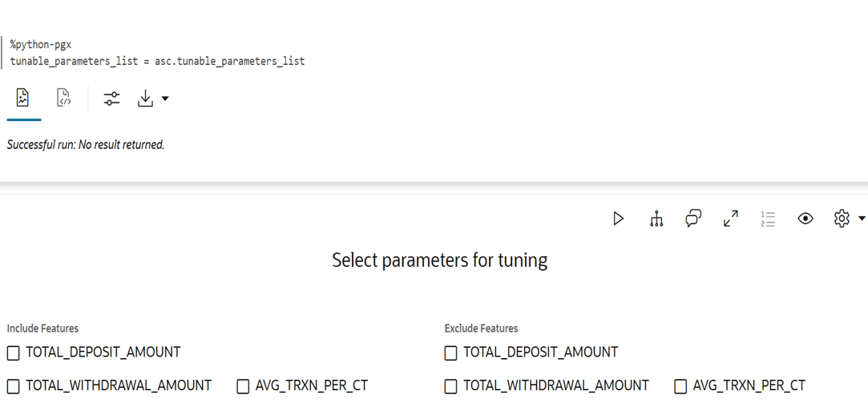Viewport: 868px width, 411px height.
Task: Switch to the result output view tab
Action: click(x=22, y=98)
